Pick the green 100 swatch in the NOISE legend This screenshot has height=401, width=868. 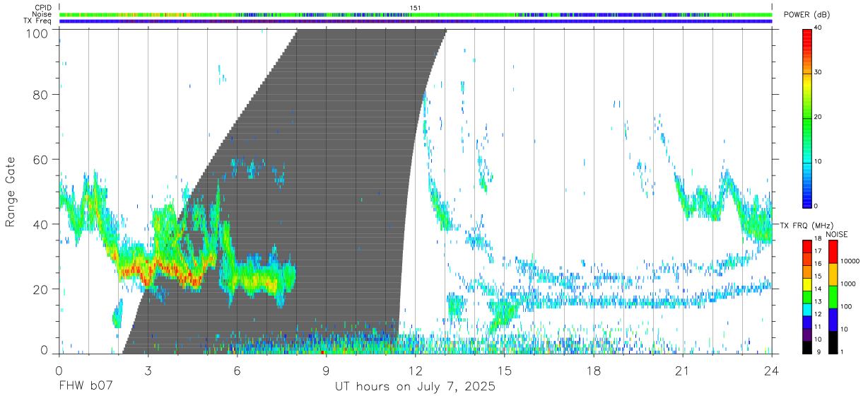(x=833, y=297)
